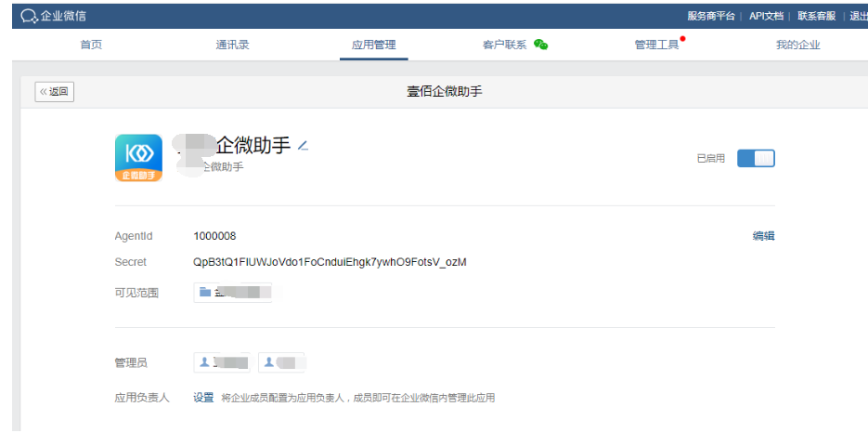868x433 pixels.
Task: Click the 企业微信 logo in header
Action: point(54,16)
